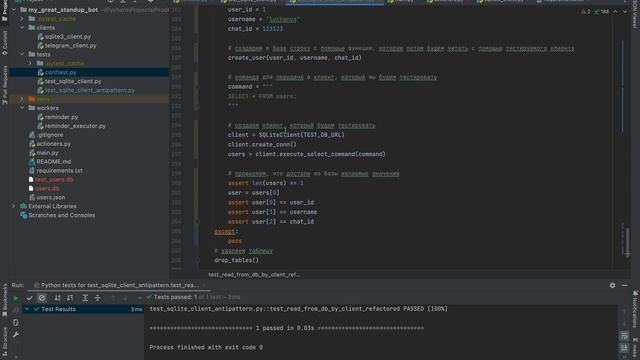Viewport: 640px width, 360px height.
Task: Open reminder.py file
Action: 61,117
